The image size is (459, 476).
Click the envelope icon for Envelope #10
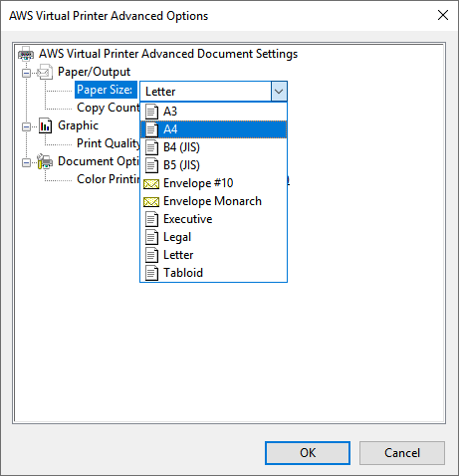(x=151, y=183)
